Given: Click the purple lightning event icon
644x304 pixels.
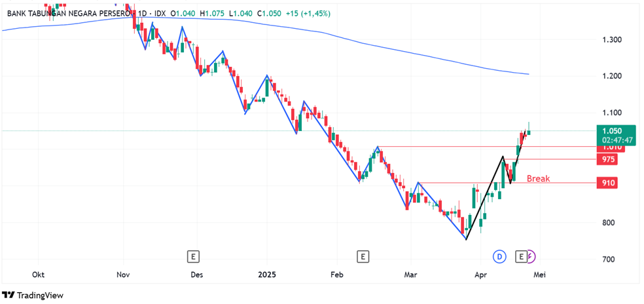Looking at the screenshot, I should coord(531,257).
